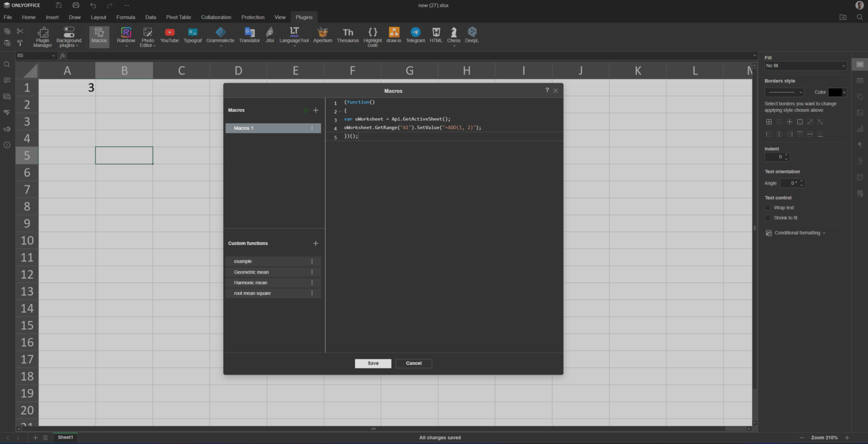
Task: Save the macro in the Macros dialog
Action: (x=372, y=363)
